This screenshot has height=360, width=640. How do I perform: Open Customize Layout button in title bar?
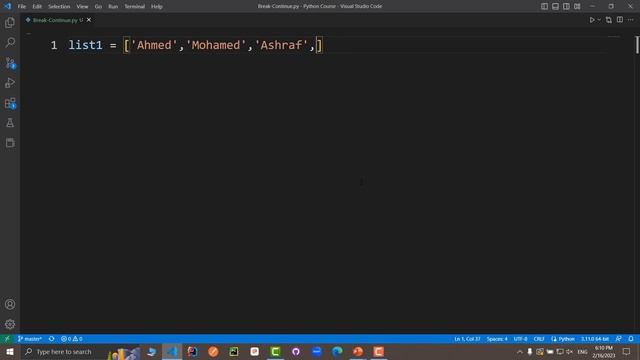coord(577,6)
